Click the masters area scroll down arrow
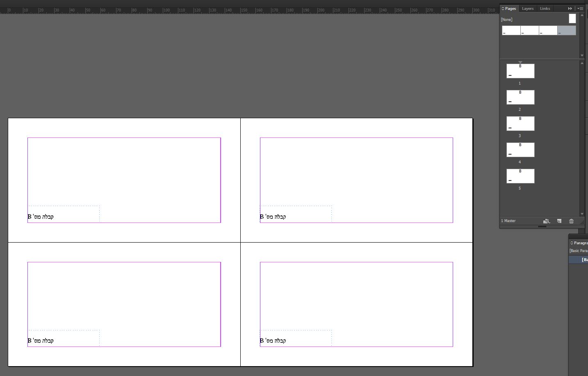588x376 pixels. point(582,55)
